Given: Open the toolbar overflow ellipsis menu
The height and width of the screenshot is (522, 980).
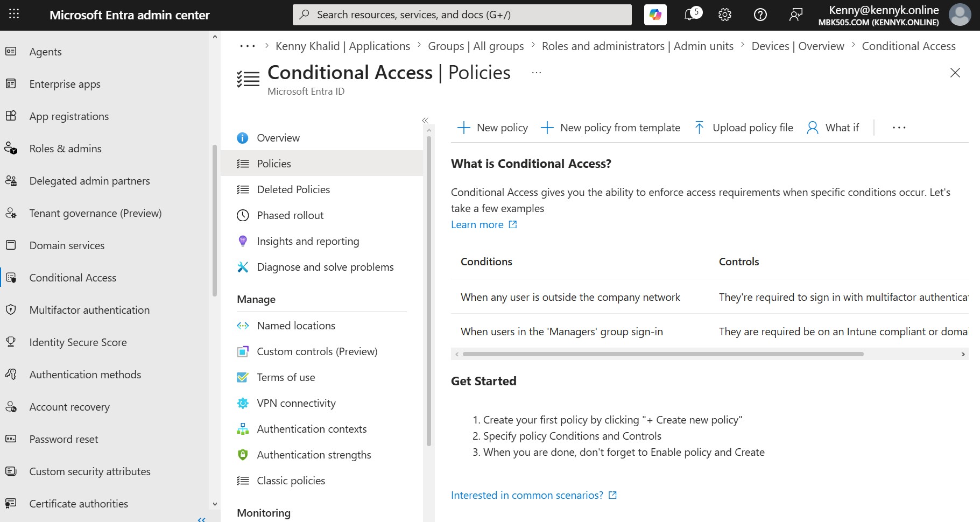Looking at the screenshot, I should tap(899, 128).
